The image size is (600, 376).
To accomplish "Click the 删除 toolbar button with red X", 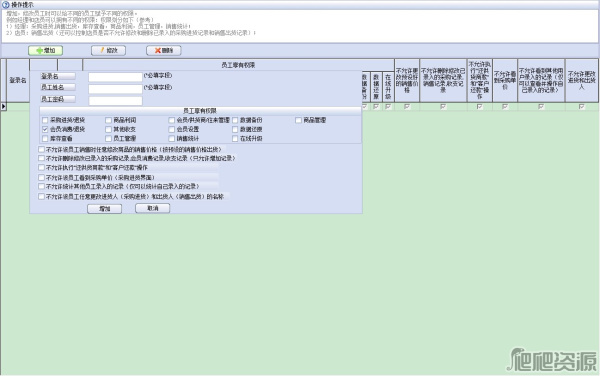I will coord(164,50).
